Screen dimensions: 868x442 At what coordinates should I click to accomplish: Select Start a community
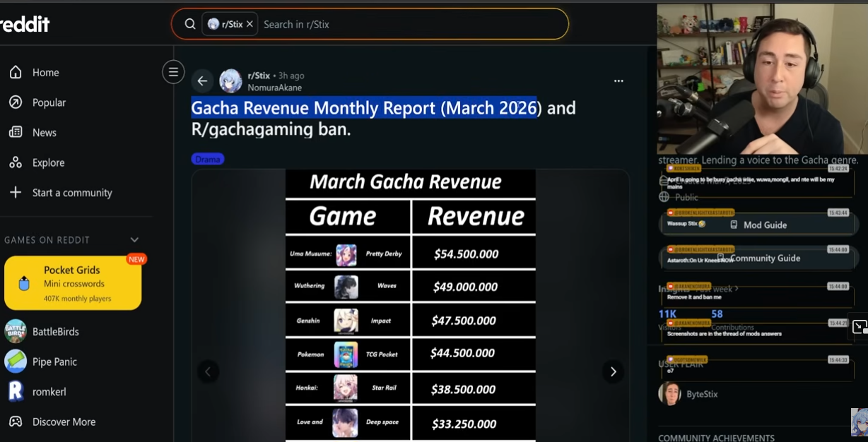pos(72,193)
